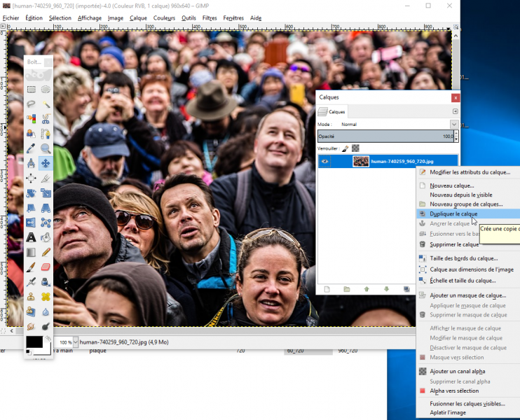
Task: Select the Zoom magnifier tool
Action: (x=46, y=148)
